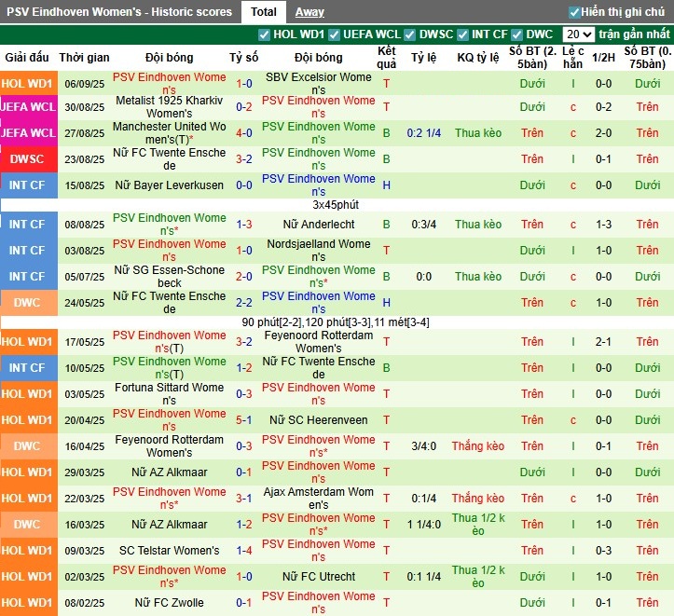
Task: Open the 4-0 score on 27/08/25
Action: [243, 133]
